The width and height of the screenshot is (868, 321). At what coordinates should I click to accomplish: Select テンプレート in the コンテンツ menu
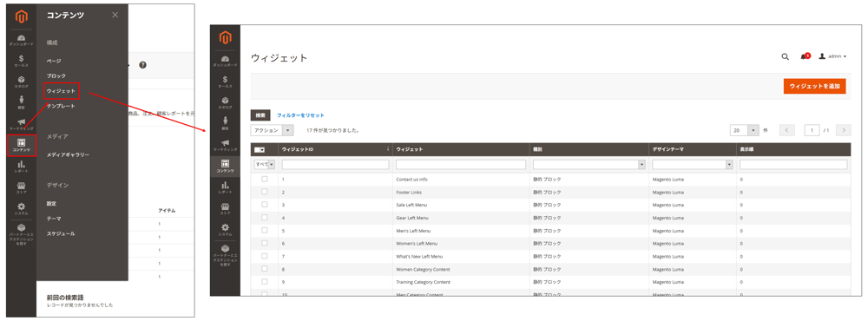coord(61,106)
